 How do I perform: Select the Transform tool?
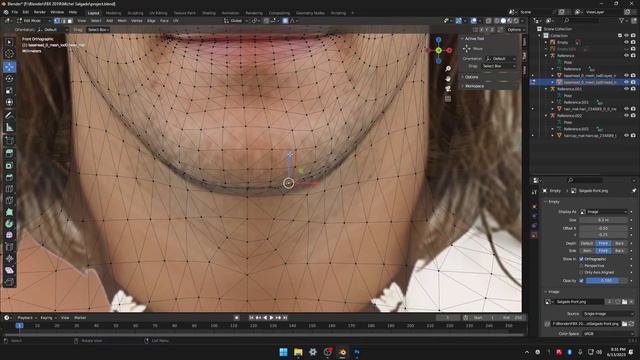9,102
